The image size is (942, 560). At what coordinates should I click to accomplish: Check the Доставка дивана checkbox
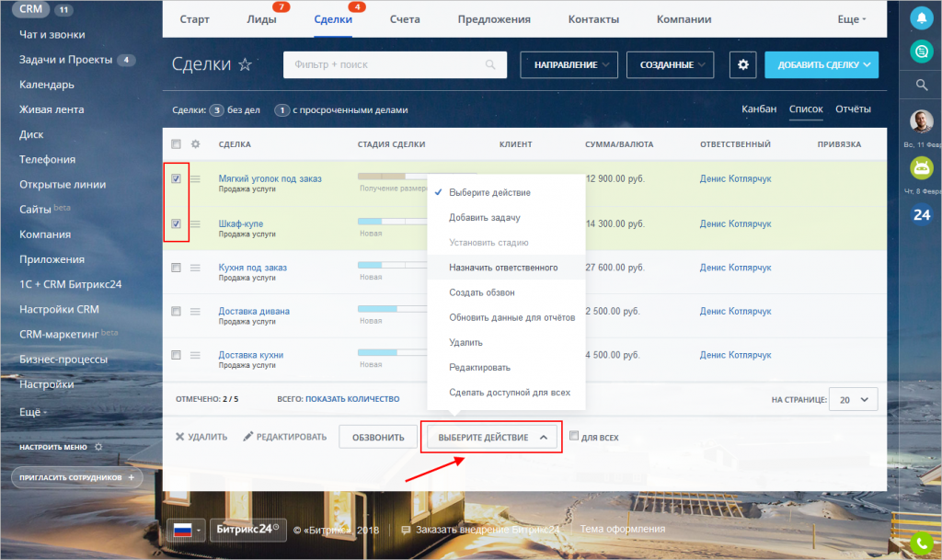coord(176,312)
